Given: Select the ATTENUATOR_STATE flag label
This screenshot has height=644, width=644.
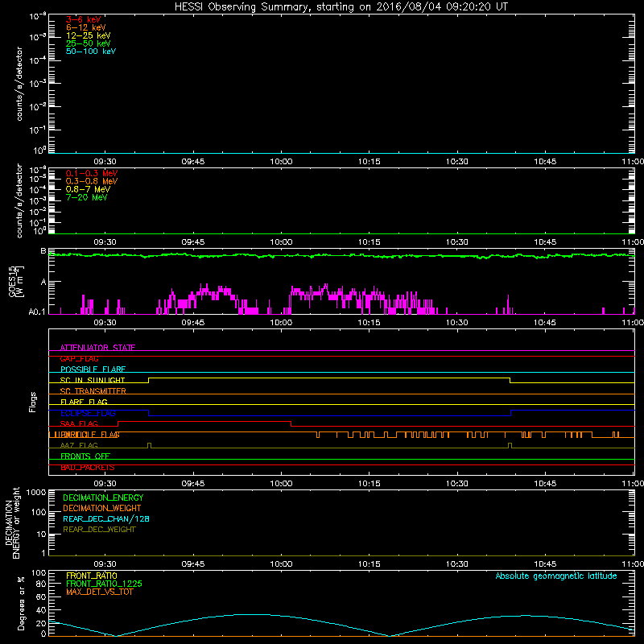Looking at the screenshot, I should pos(97,348).
